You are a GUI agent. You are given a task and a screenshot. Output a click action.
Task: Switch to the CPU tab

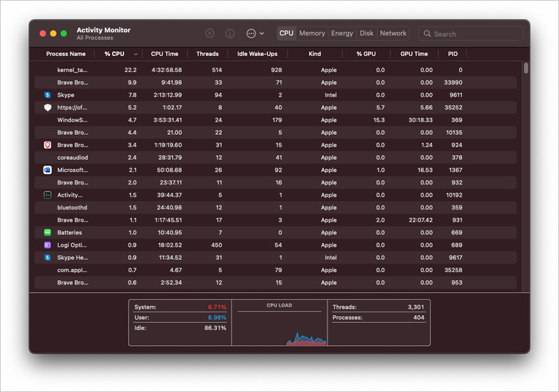pyautogui.click(x=286, y=33)
